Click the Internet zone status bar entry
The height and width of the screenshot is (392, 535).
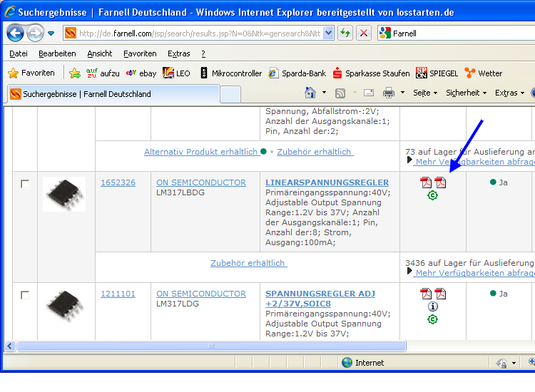click(x=363, y=363)
